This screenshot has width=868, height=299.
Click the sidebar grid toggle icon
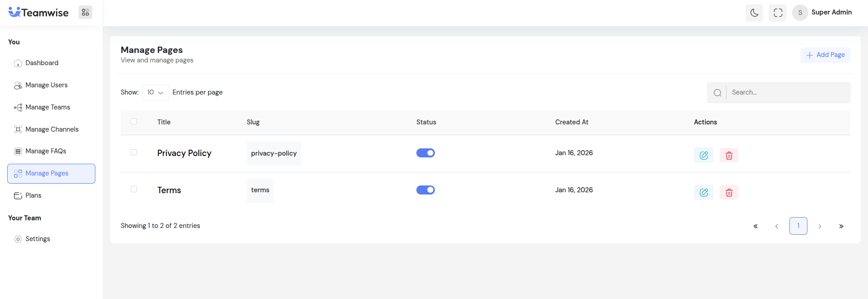point(85,12)
